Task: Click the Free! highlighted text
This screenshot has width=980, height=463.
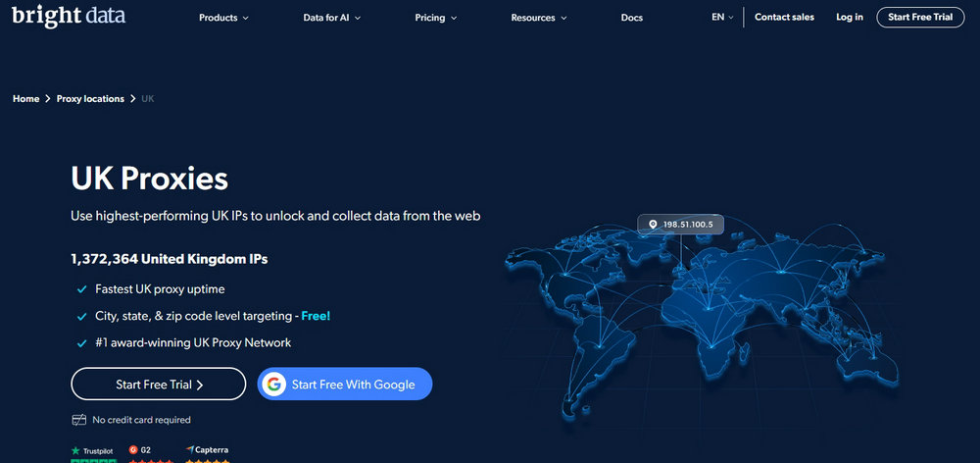Action: 316,316
